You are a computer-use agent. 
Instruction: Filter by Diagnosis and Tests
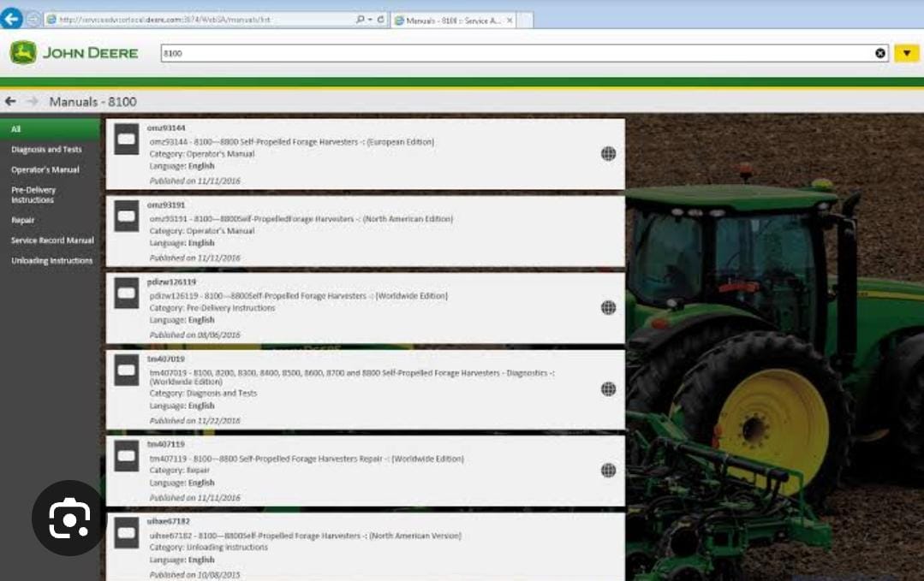pos(46,150)
